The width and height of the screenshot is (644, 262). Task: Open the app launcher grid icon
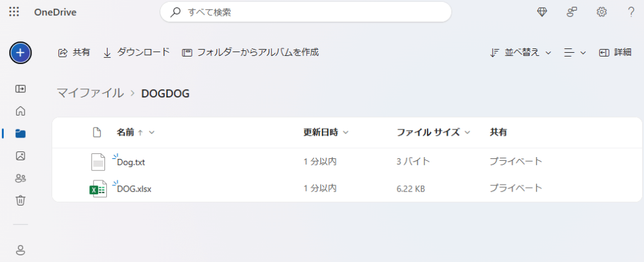pyautogui.click(x=14, y=12)
